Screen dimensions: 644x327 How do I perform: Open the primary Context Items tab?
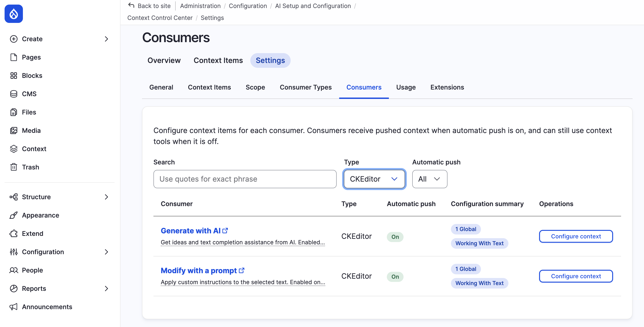[x=218, y=60]
